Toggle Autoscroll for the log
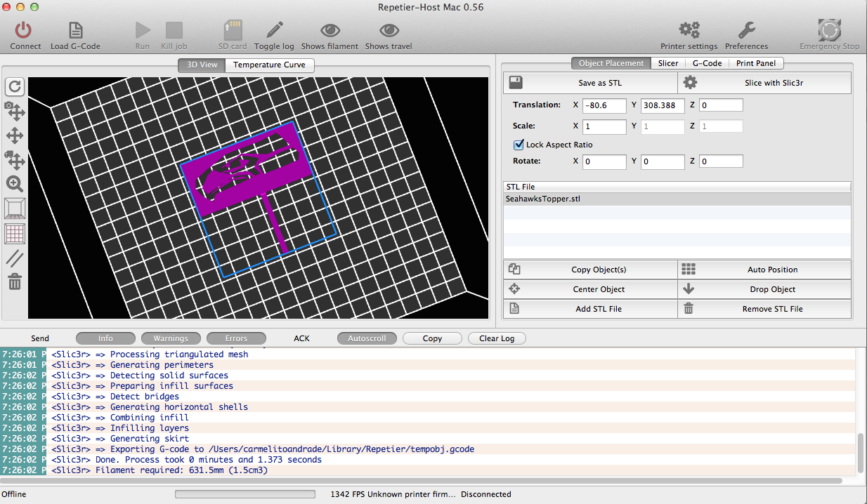This screenshot has width=867, height=504. coord(367,338)
